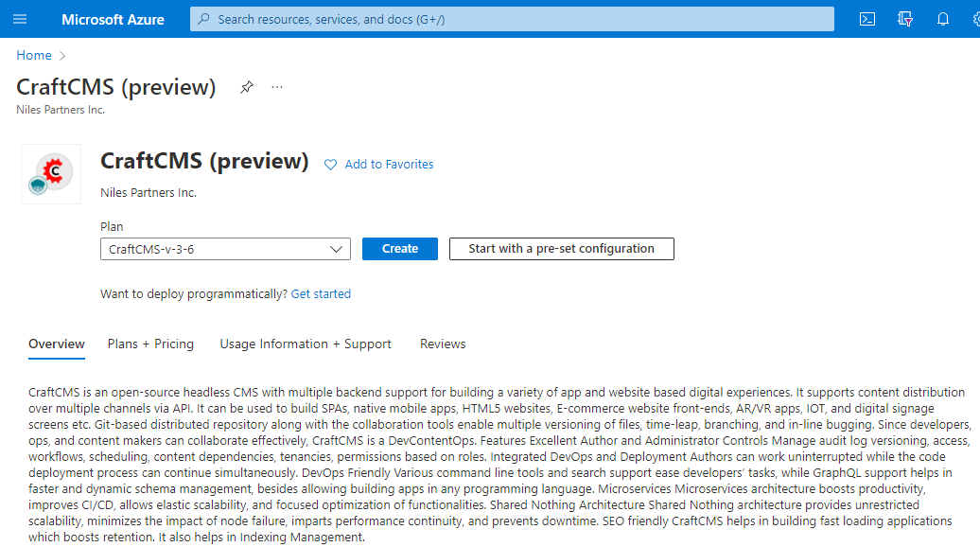Image resolution: width=980 pixels, height=547 pixels.
Task: Open the notifications bell
Action: coord(943,19)
